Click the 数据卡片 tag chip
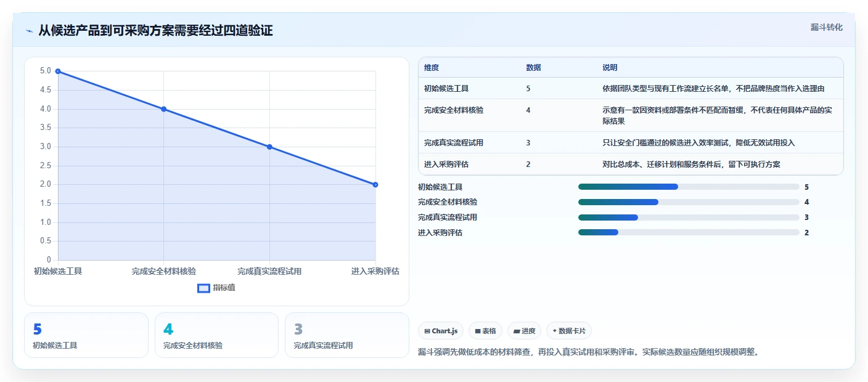The height and width of the screenshot is (382, 868). (569, 331)
